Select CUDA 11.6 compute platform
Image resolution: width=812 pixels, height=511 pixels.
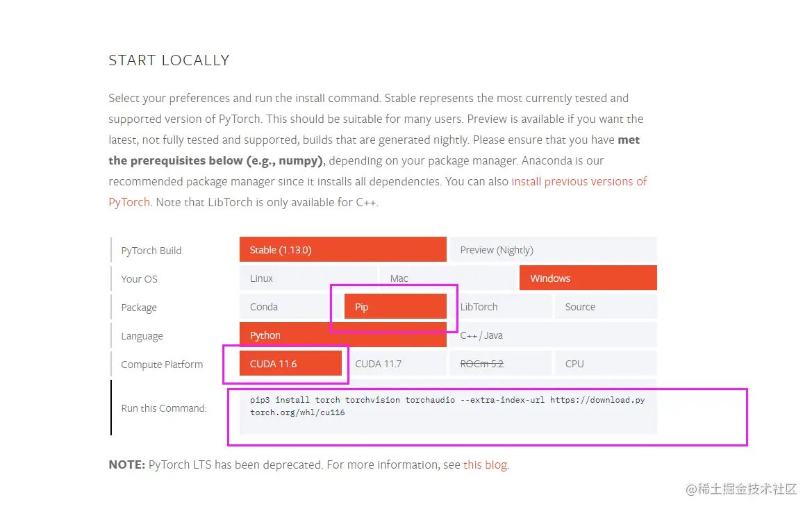tap(290, 363)
